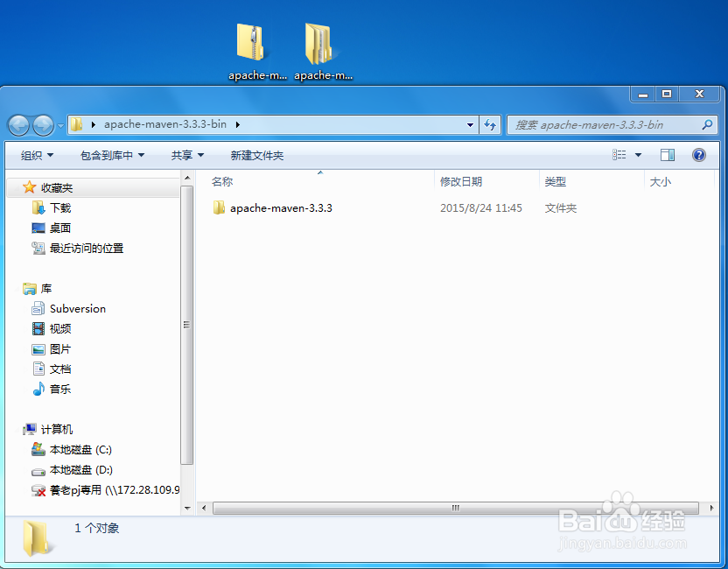This screenshot has height=569, width=728.
Task: Open the help button
Action: tap(699, 155)
